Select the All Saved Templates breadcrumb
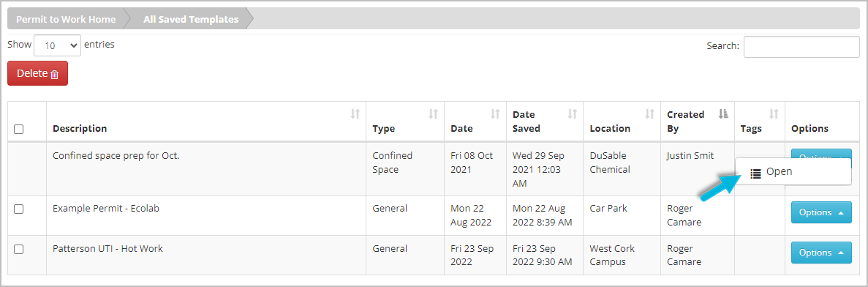This screenshot has height=287, width=868. click(x=191, y=19)
